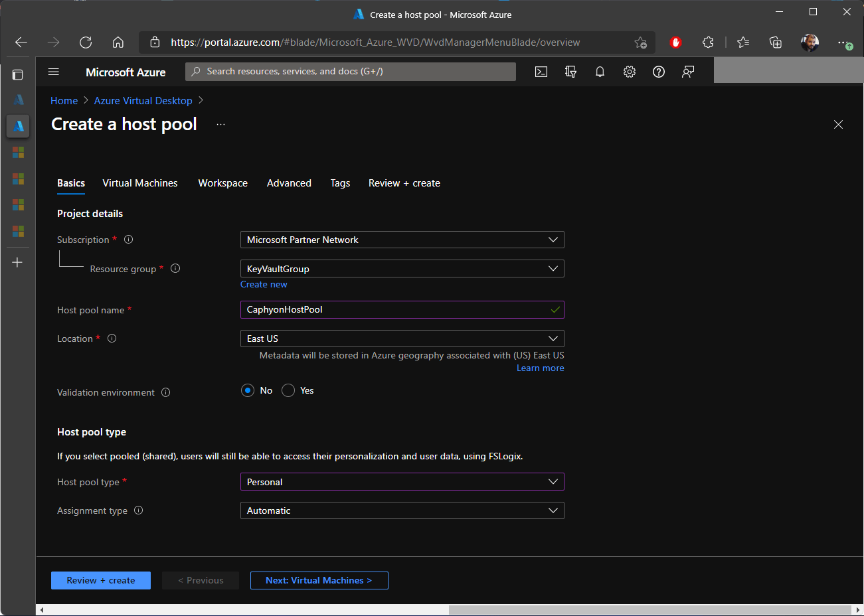
Task: Add this page to favorites star icon
Action: click(x=640, y=42)
